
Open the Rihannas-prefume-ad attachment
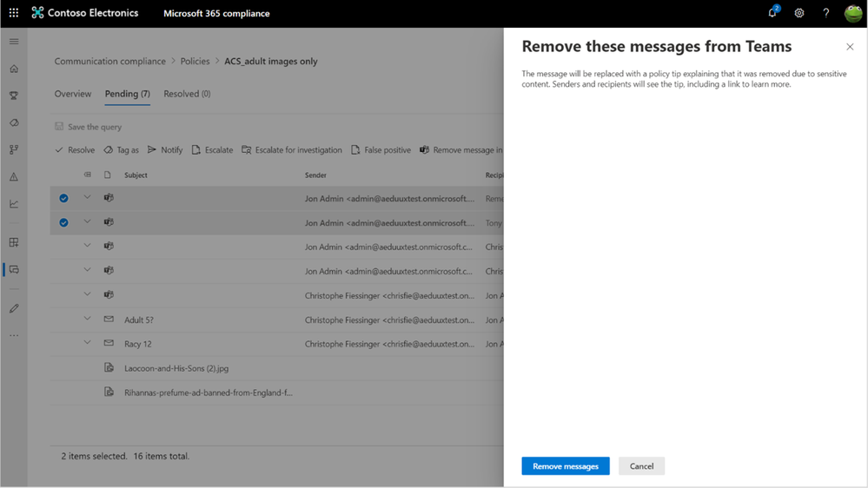(x=209, y=392)
